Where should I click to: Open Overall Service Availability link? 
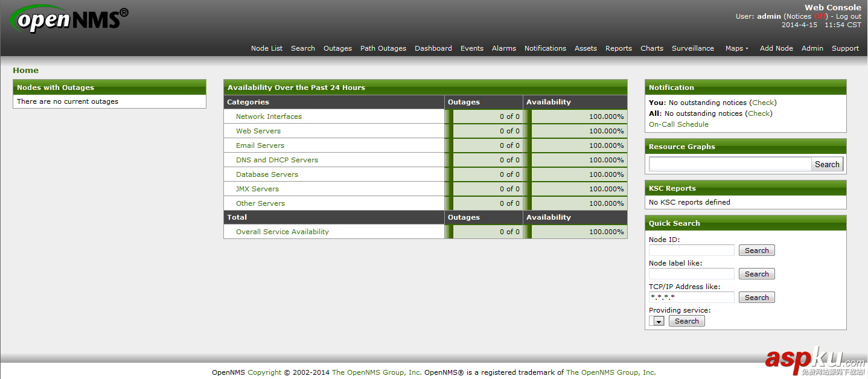click(x=282, y=232)
